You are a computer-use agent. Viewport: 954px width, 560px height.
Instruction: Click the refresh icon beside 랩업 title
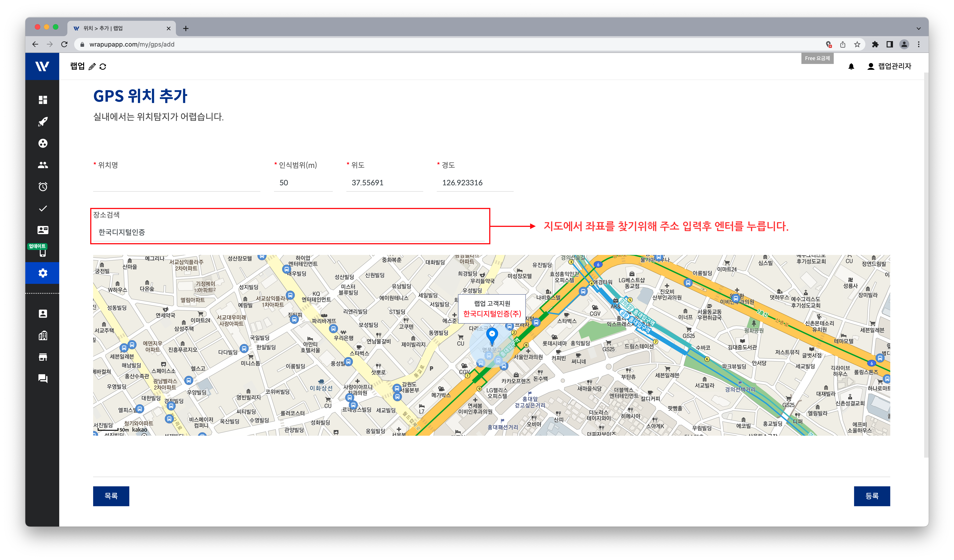103,67
